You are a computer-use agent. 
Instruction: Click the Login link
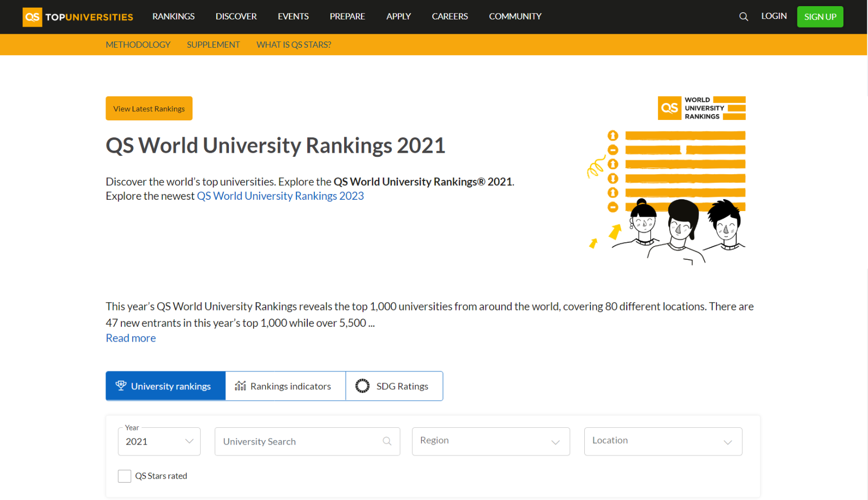tap(774, 16)
